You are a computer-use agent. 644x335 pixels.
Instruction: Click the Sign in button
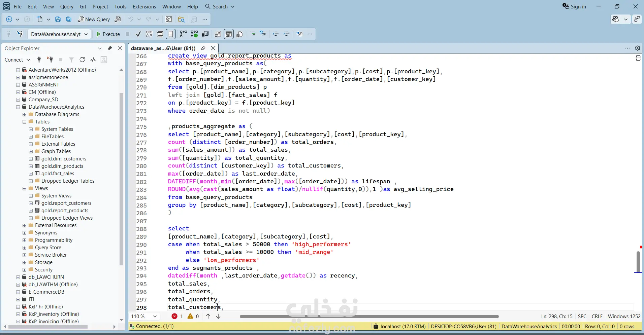pyautogui.click(x=575, y=6)
